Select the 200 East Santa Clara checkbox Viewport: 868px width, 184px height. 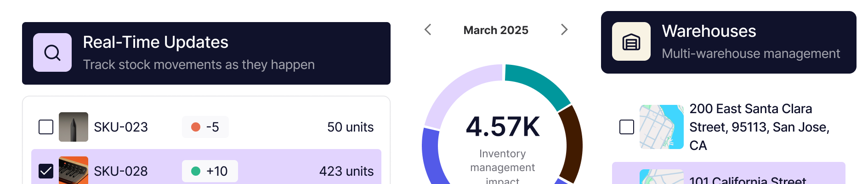click(627, 127)
